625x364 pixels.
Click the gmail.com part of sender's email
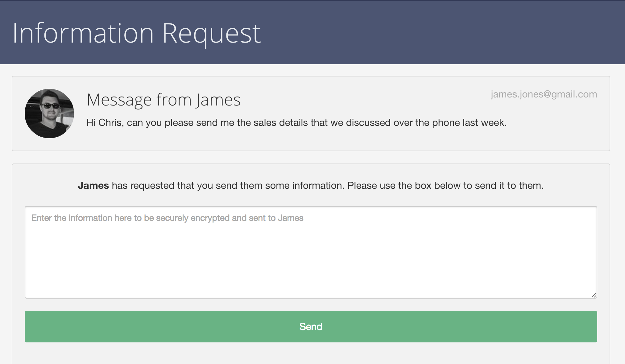coord(574,94)
